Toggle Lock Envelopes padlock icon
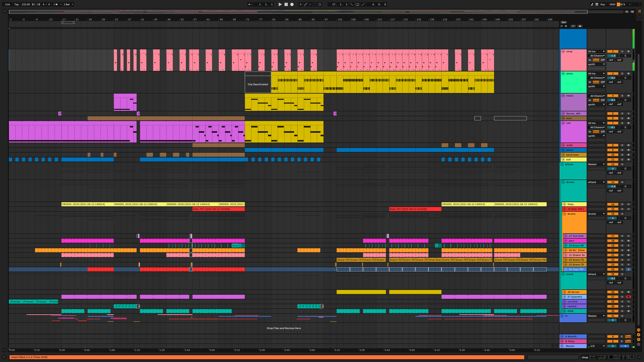 point(580,26)
